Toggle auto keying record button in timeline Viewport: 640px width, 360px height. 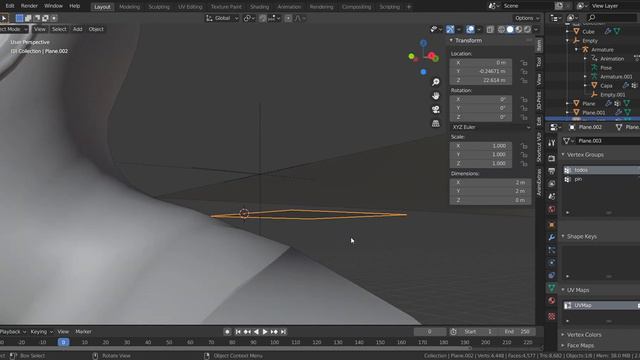[x=227, y=332]
